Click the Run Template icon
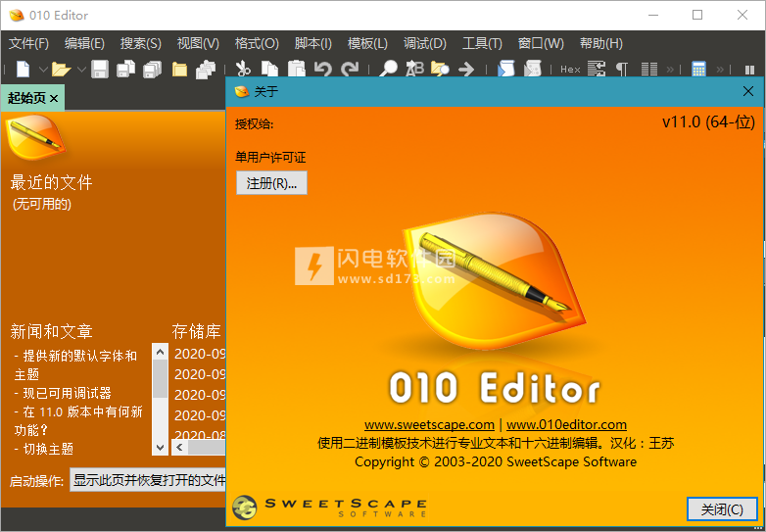This screenshot has width=766, height=532. point(533,70)
